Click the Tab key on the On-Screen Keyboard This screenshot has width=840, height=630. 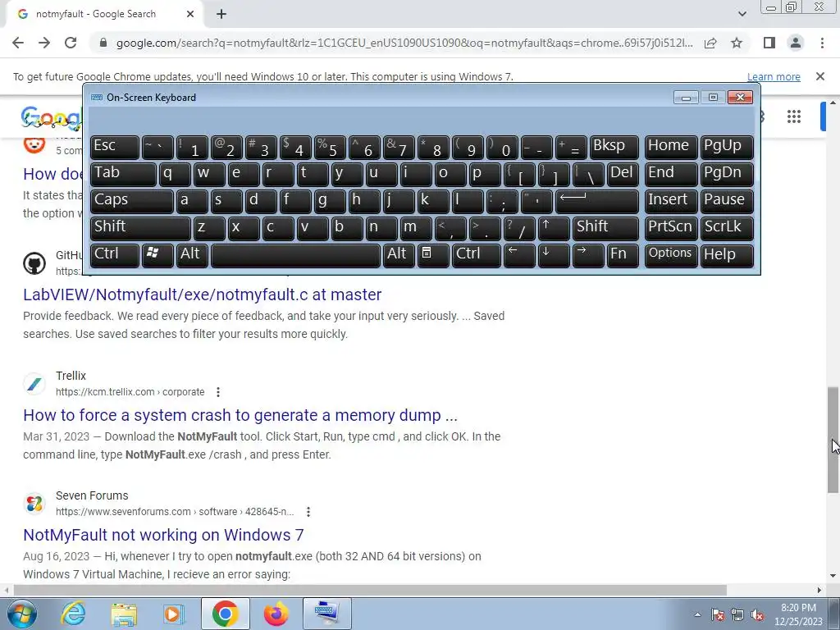123,174
